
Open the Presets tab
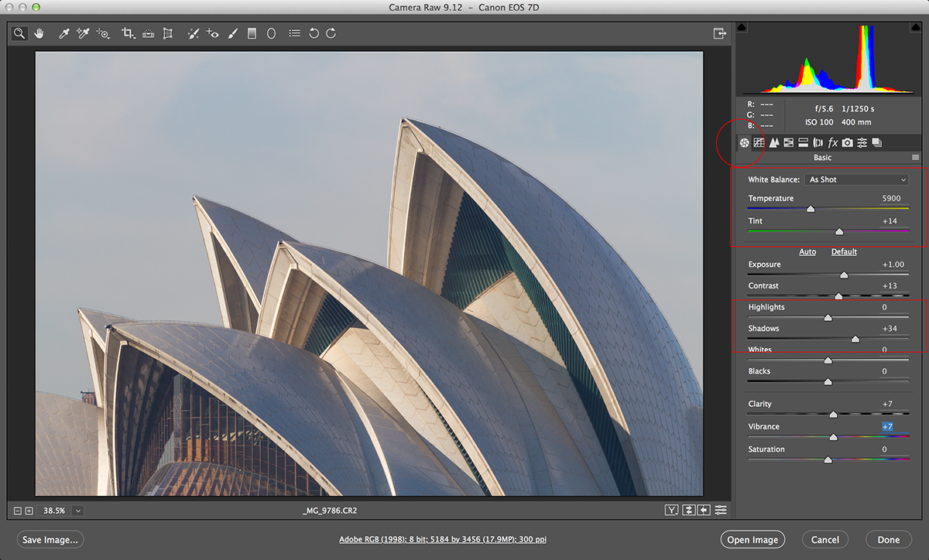point(862,142)
